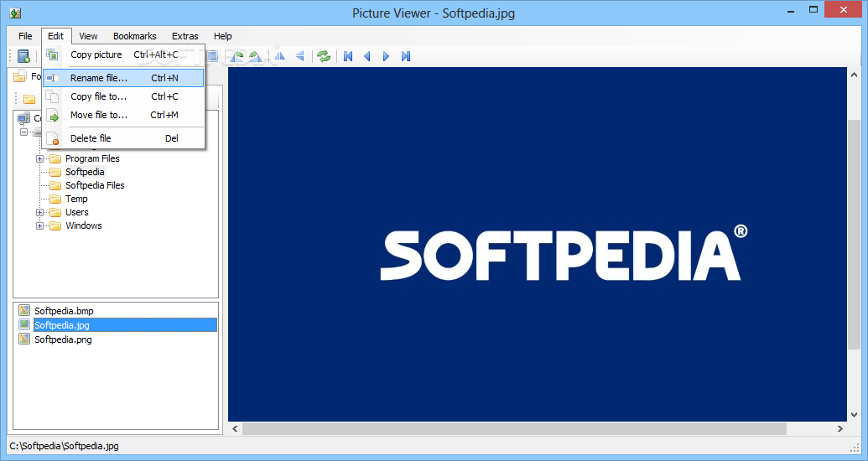Select Softpedia Files folder in tree
This screenshot has height=461, width=868.
pos(95,185)
